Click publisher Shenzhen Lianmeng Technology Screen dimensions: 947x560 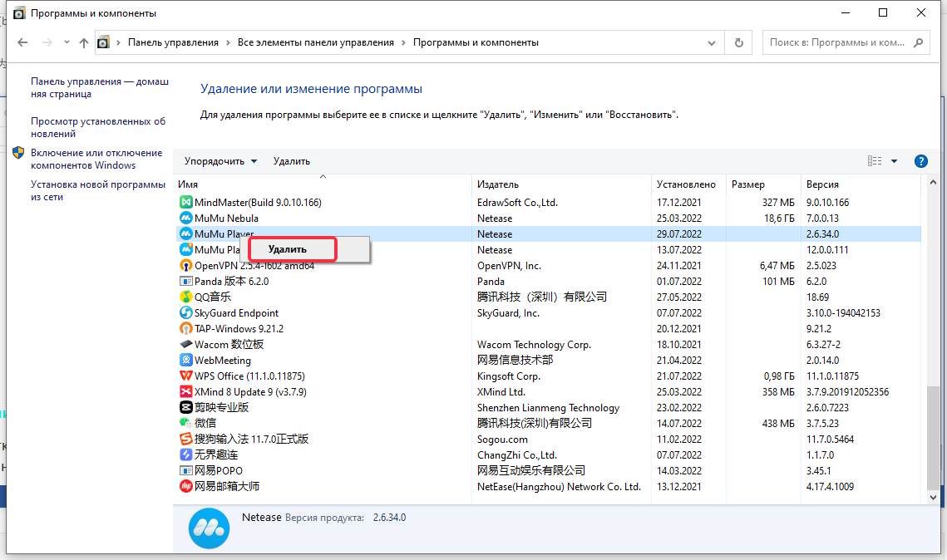point(549,407)
